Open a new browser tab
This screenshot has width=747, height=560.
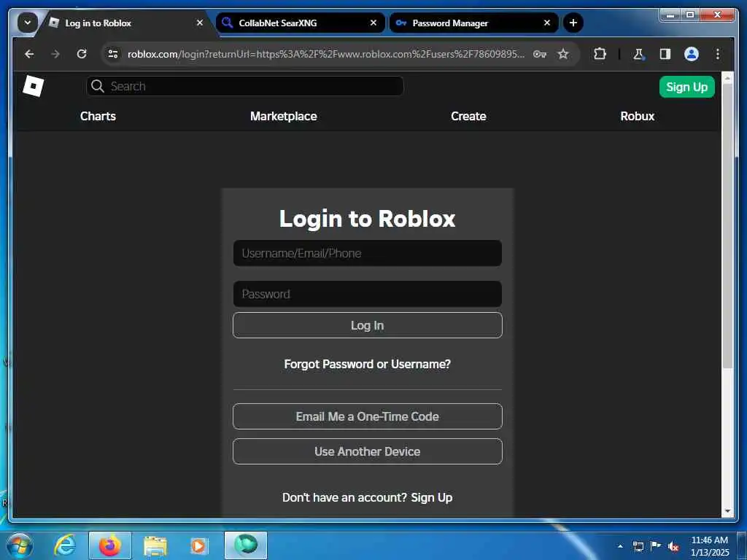pyautogui.click(x=573, y=23)
